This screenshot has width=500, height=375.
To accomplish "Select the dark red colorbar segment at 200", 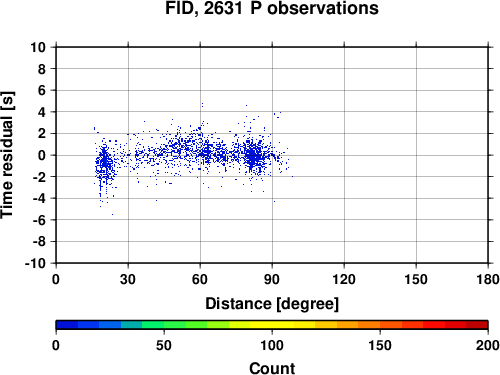I will tap(477, 325).
